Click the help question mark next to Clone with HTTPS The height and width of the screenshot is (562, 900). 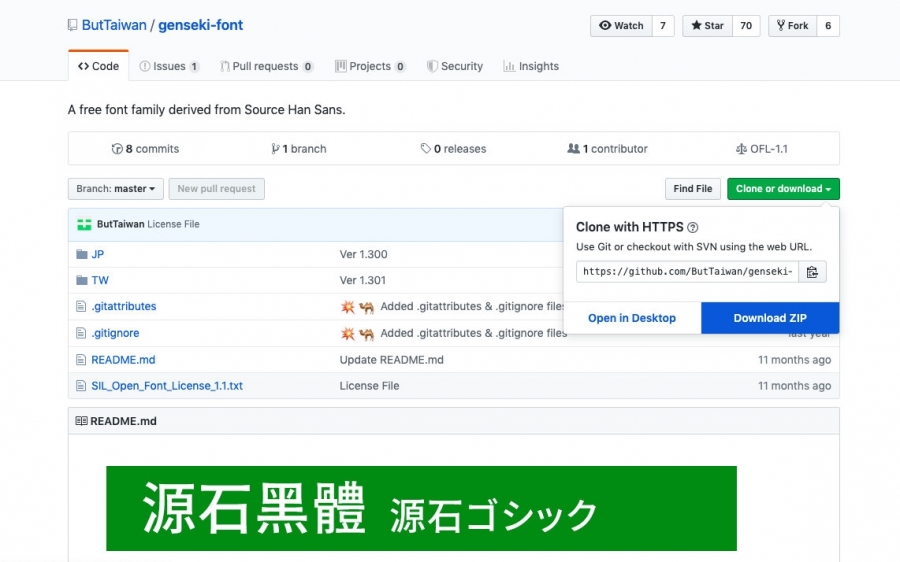point(693,227)
